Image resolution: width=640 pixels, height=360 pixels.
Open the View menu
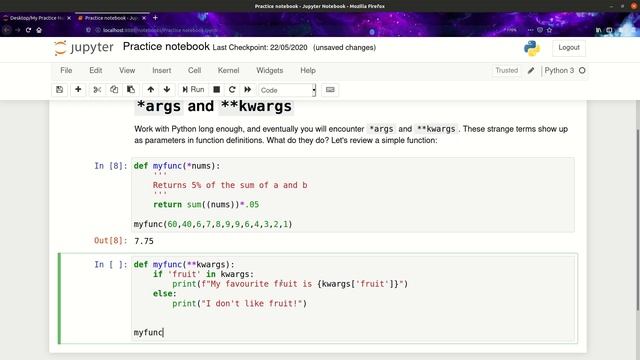pos(127,70)
